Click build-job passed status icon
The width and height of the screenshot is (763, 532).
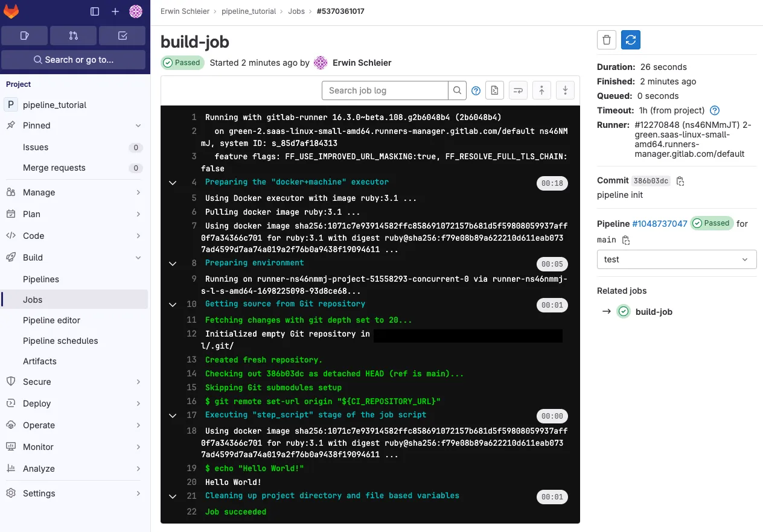624,312
